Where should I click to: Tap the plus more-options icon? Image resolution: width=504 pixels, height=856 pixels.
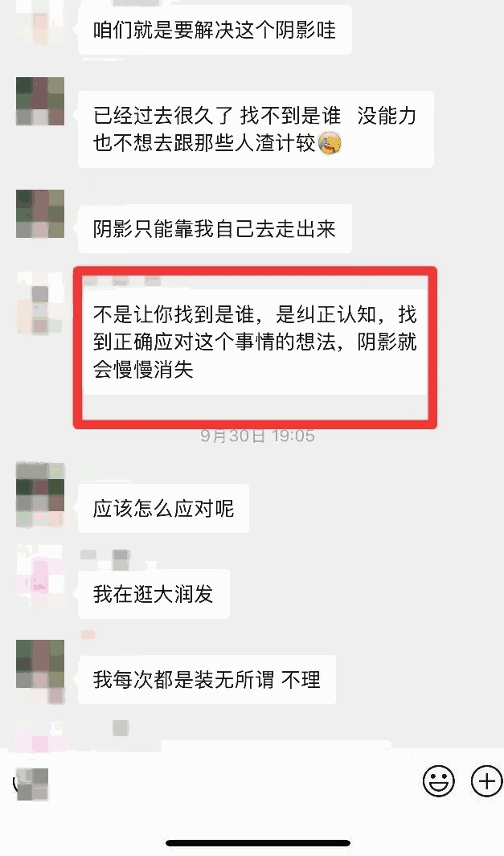pyautogui.click(x=486, y=781)
